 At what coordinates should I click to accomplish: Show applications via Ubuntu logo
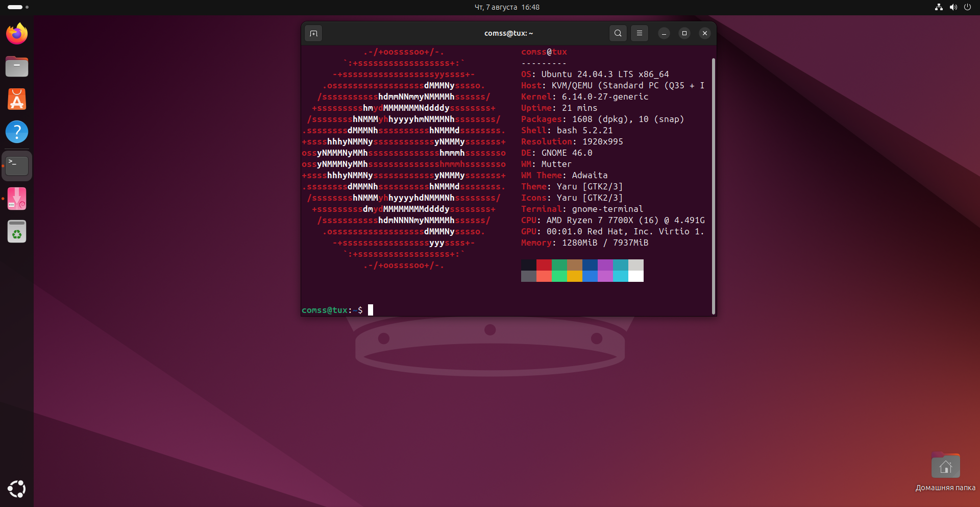click(17, 489)
